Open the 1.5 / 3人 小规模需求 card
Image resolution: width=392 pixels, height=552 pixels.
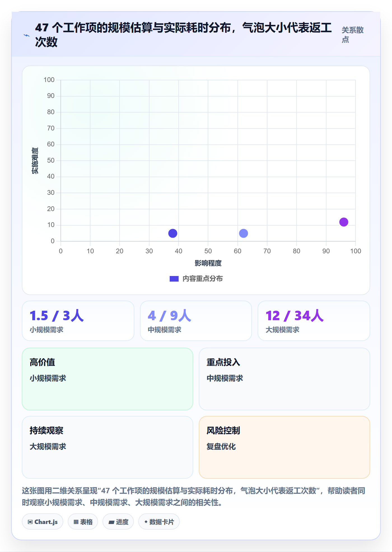[78, 321]
